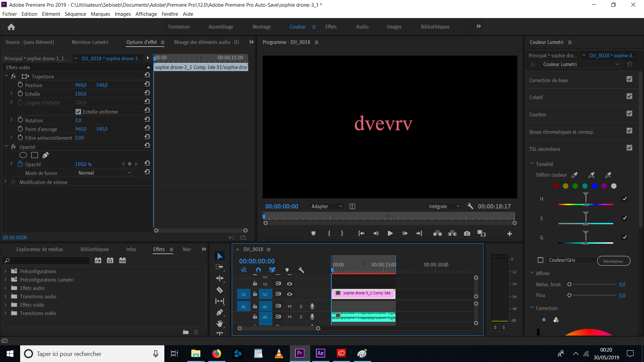This screenshot has height=362, width=644.
Task: Click the Export Frame camera icon
Action: (x=467, y=233)
